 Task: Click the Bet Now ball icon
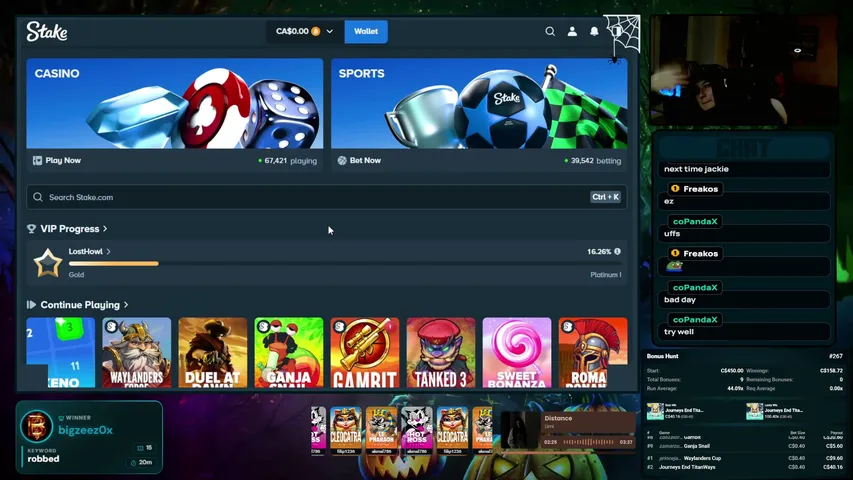point(342,161)
